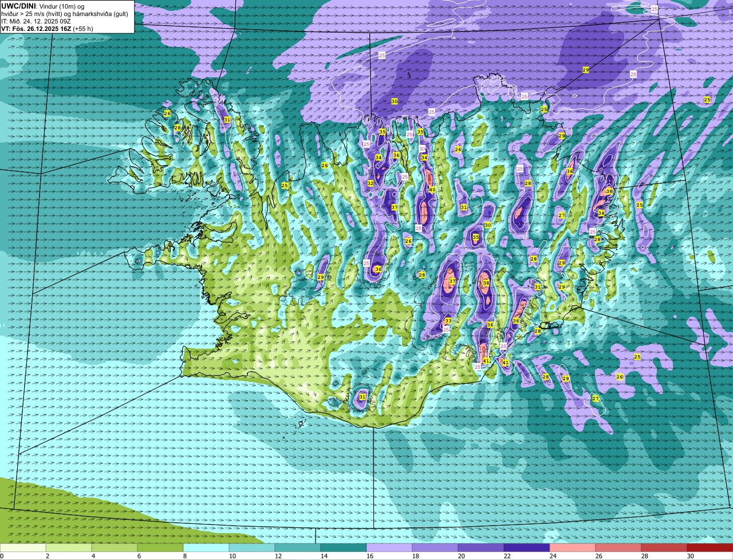The image size is (733, 560).
Task: Choose the dark teal 14–16 legend swatch
Action: (x=344, y=547)
